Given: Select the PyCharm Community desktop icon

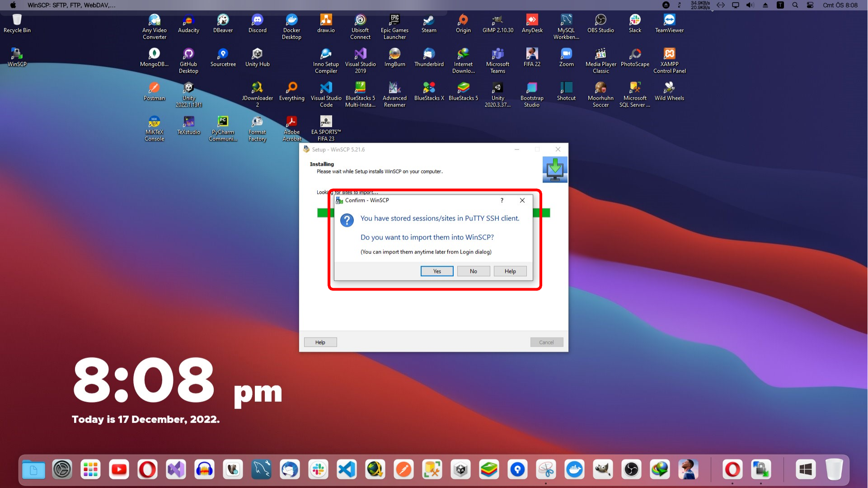Looking at the screenshot, I should tap(223, 128).
